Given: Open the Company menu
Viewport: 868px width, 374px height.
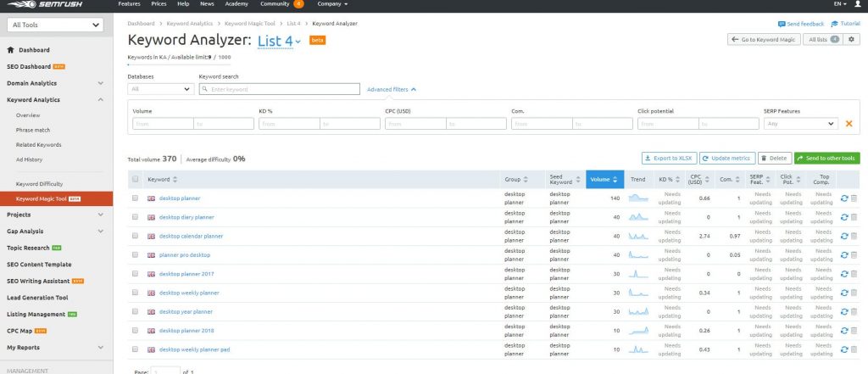Looking at the screenshot, I should point(332,4).
